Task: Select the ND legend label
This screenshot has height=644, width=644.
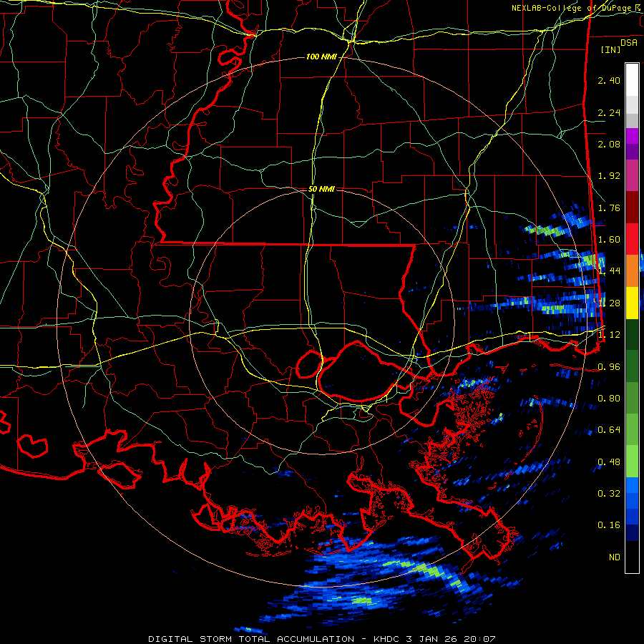Action: pyautogui.click(x=615, y=557)
